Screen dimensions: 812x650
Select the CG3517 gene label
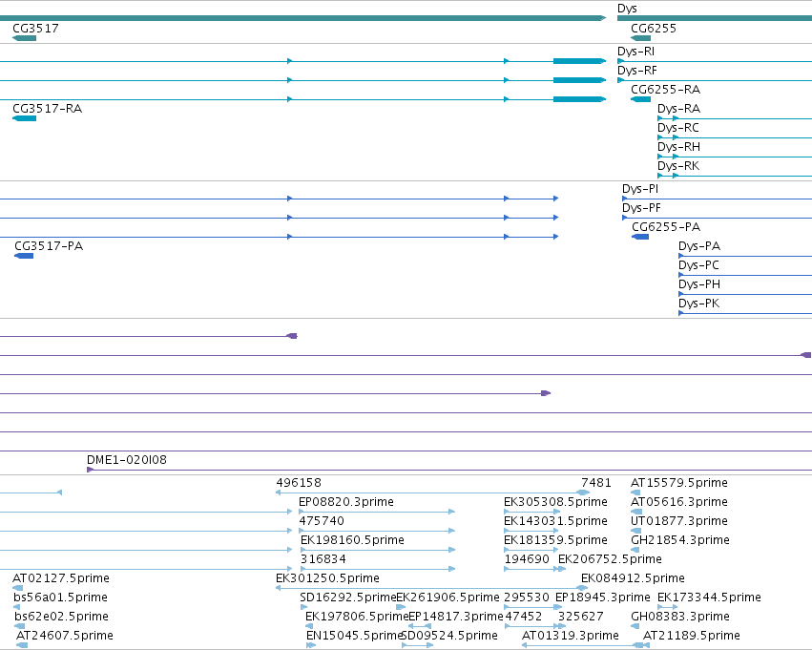pos(35,28)
